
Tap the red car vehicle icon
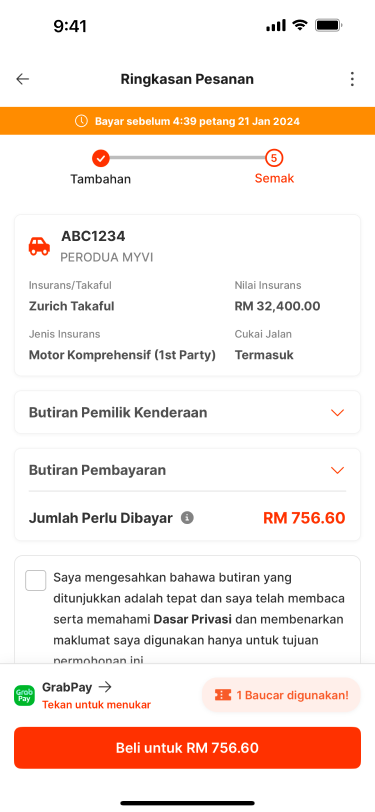(39, 246)
